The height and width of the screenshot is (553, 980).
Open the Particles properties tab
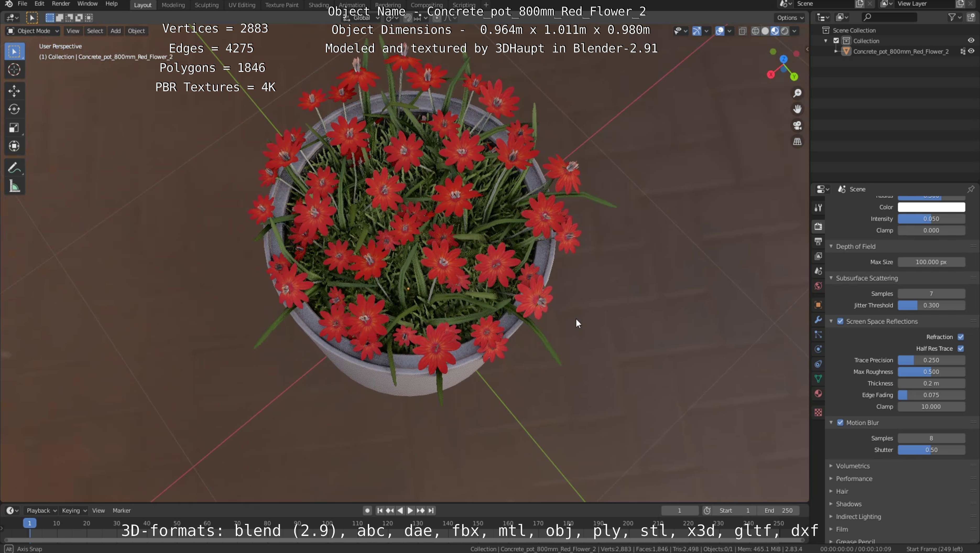pos(818,335)
